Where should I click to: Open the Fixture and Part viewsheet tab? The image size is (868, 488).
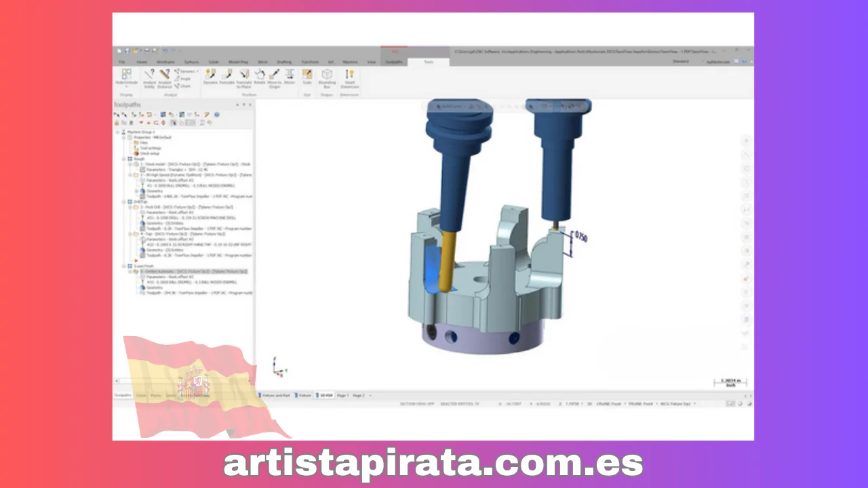(x=274, y=395)
